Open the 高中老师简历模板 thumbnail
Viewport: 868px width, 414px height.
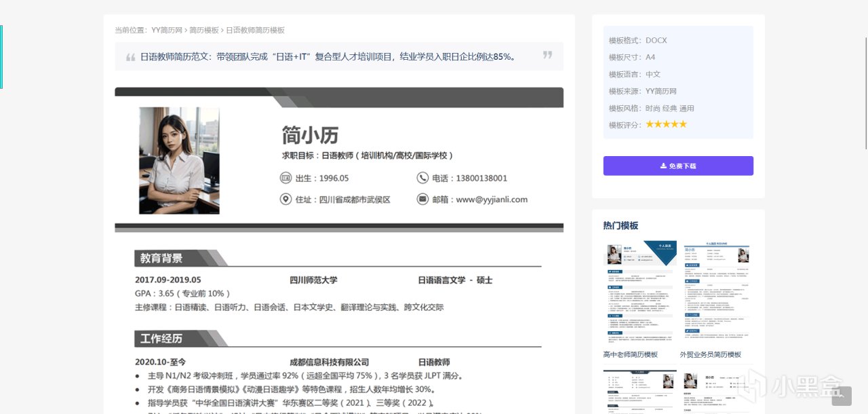pos(640,293)
